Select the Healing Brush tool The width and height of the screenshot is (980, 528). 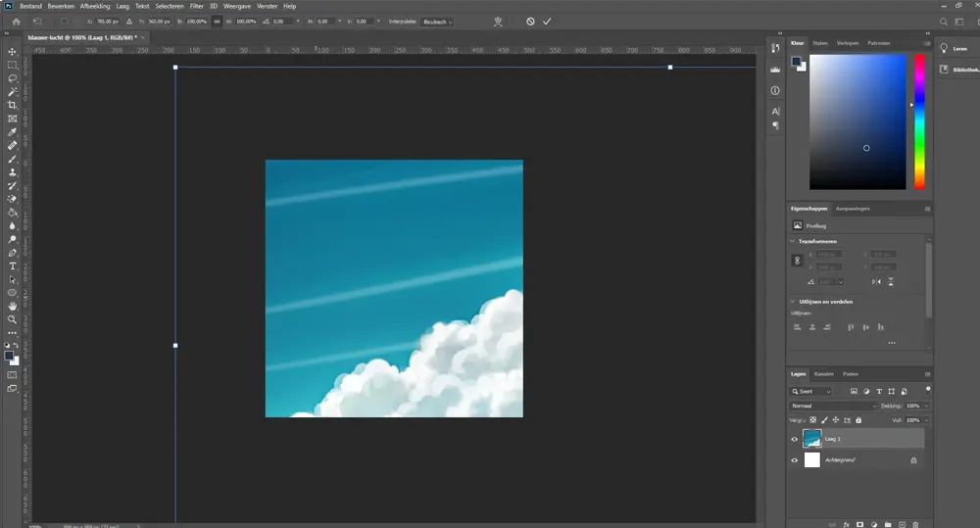12,146
